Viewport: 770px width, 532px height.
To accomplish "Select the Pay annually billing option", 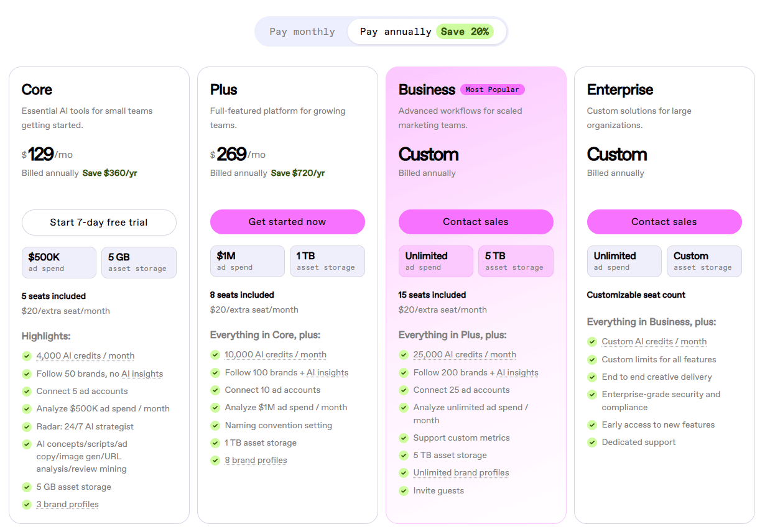I will pos(396,32).
